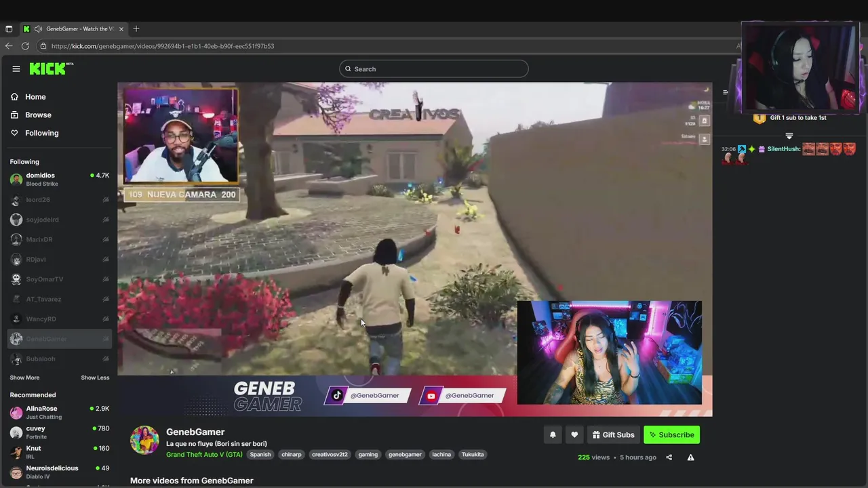
Task: Open offline channel WancyRD
Action: 60,319
